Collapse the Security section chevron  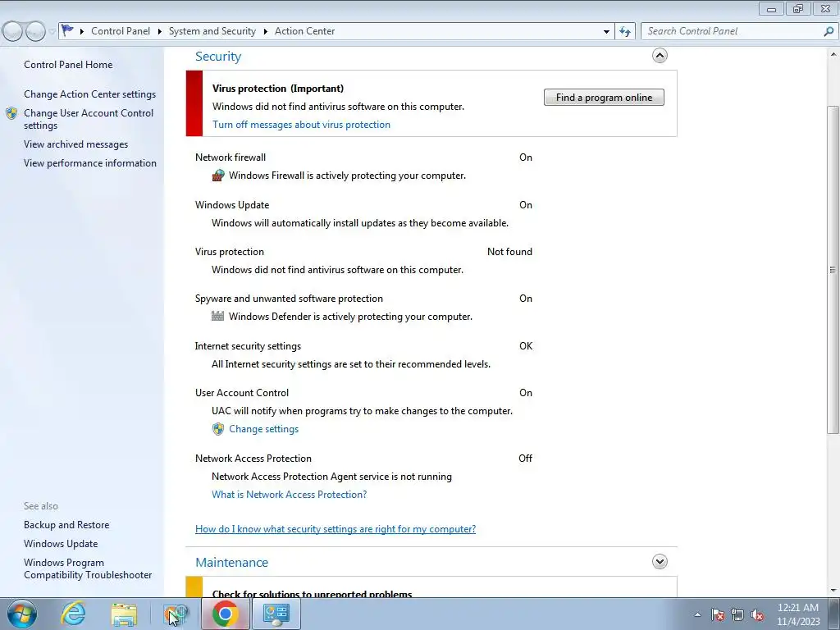(660, 55)
